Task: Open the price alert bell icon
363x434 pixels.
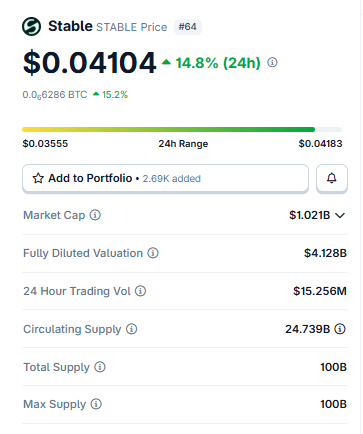Action: tap(332, 178)
